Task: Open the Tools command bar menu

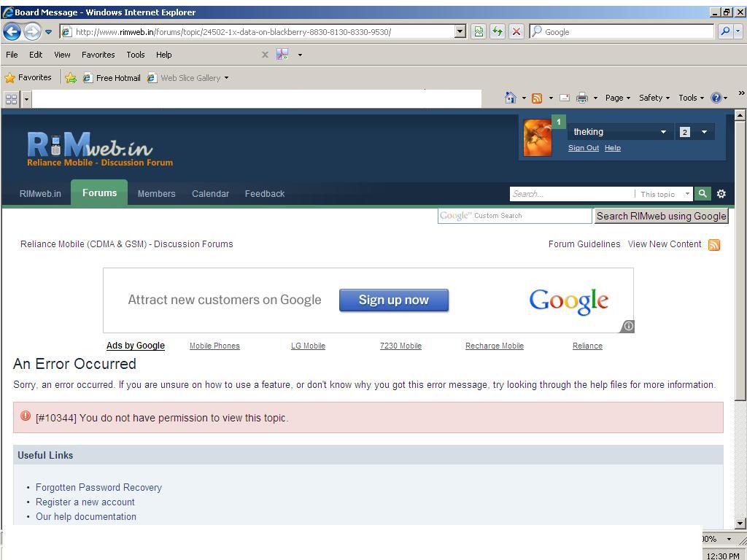Action: (x=691, y=98)
